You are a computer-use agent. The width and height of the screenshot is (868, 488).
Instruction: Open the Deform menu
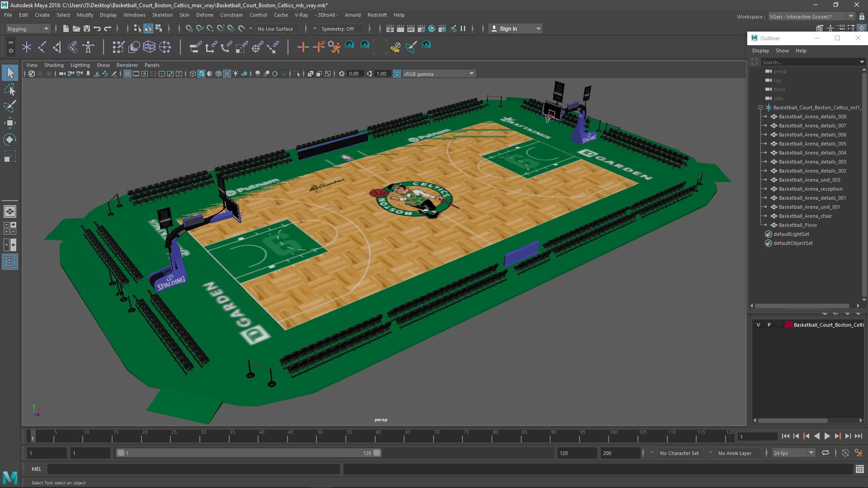(204, 15)
